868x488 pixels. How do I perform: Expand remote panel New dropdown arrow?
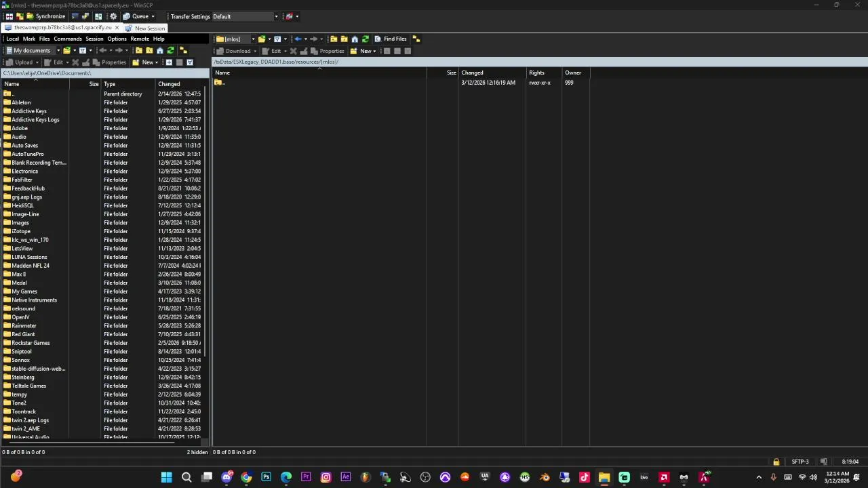pyautogui.click(x=374, y=51)
